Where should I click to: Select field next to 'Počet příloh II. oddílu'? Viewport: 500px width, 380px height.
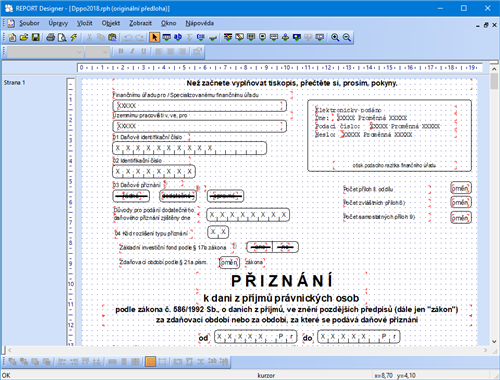[461, 188]
